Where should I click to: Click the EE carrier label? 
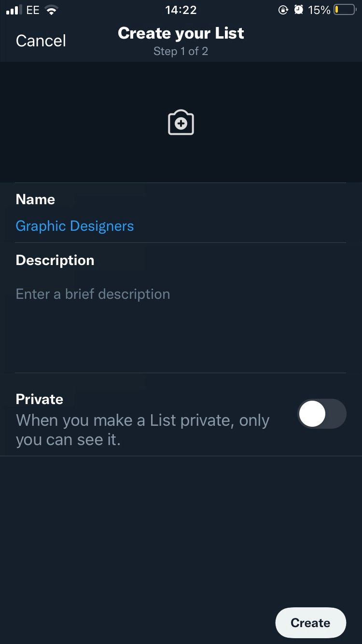coord(33,10)
